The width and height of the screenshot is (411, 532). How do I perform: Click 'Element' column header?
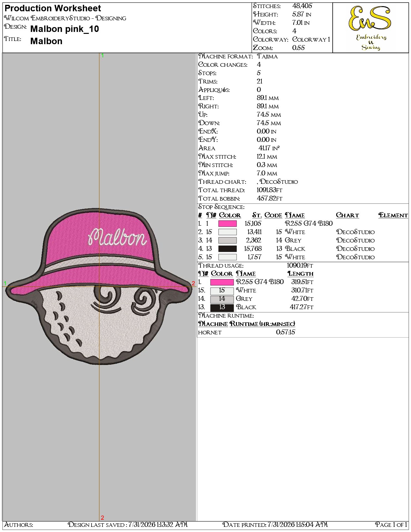pyautogui.click(x=393, y=215)
